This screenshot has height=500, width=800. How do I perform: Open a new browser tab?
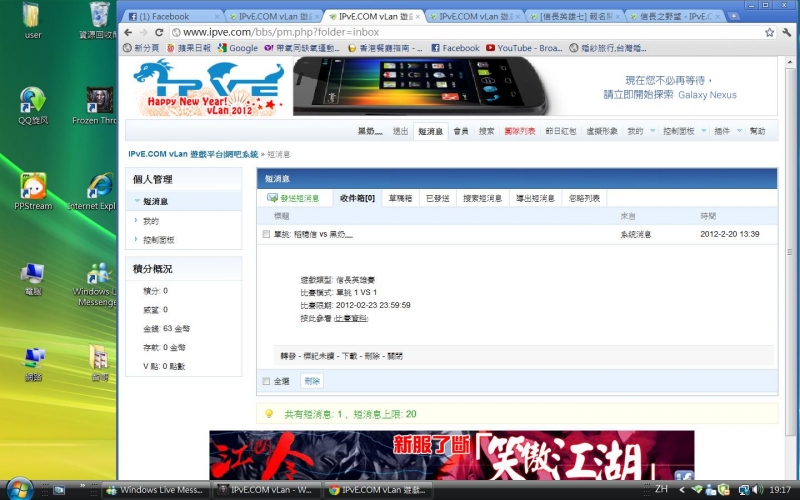point(733,16)
